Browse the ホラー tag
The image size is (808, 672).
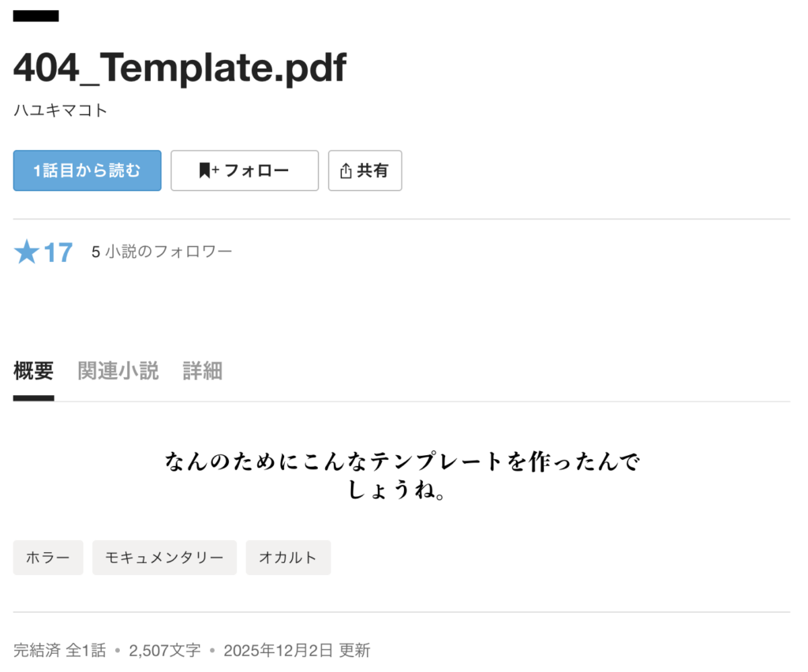48,558
